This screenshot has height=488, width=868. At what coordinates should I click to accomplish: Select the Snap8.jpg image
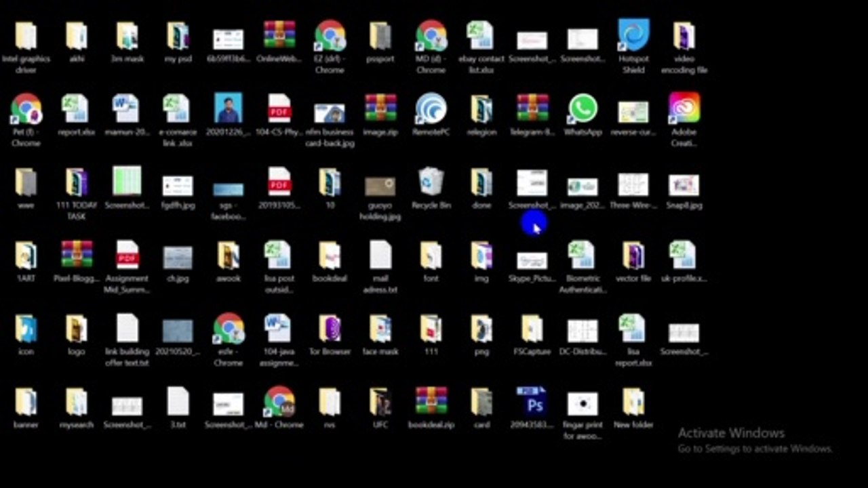click(x=684, y=185)
